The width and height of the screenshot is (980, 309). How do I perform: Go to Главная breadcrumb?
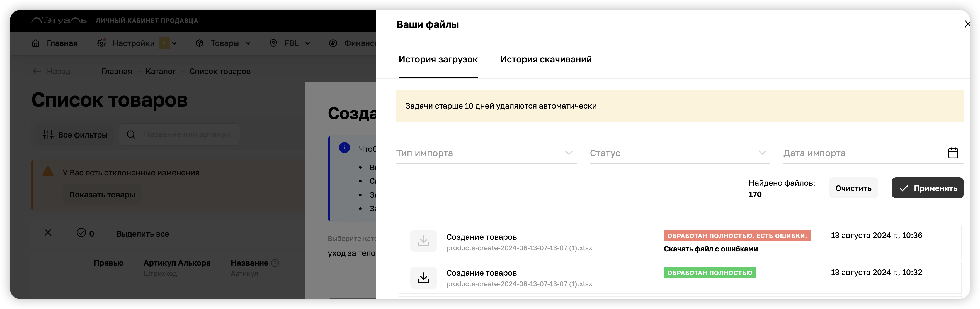pos(117,72)
